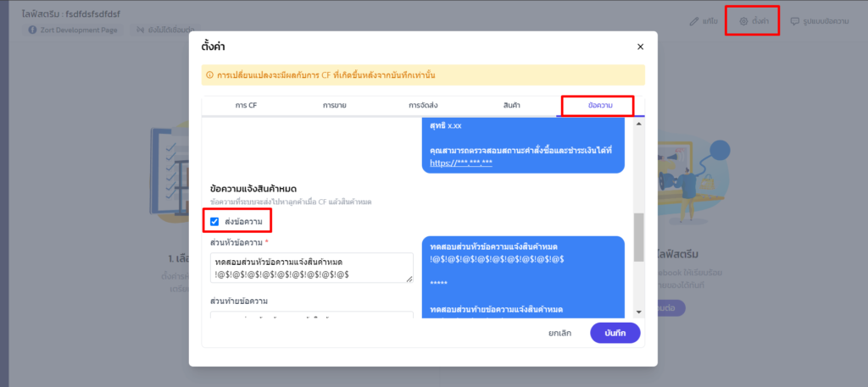This screenshot has height=387, width=868.
Task: Click the ส่วนท้ายข้อความ text field
Action: pos(311,316)
